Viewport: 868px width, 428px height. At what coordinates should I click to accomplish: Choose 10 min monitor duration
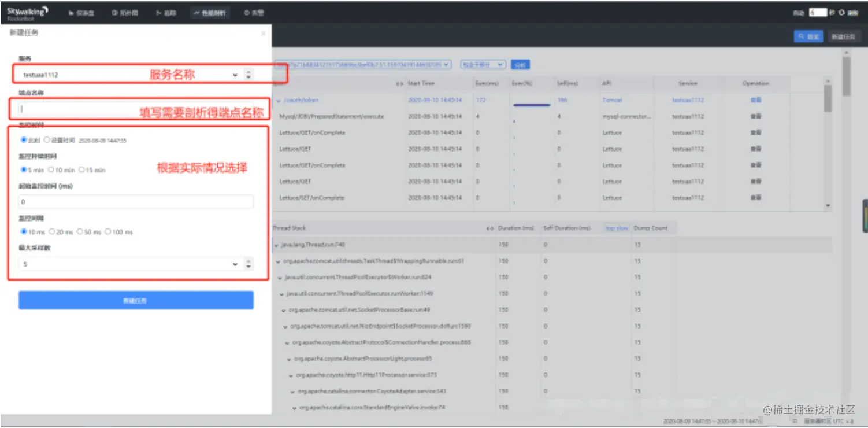[x=51, y=170]
